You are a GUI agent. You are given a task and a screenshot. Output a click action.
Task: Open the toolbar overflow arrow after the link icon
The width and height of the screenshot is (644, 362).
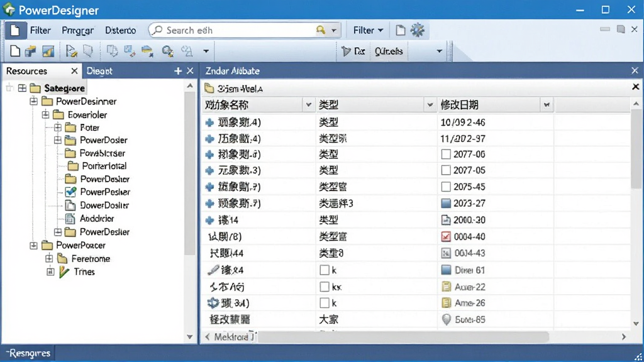(x=206, y=52)
